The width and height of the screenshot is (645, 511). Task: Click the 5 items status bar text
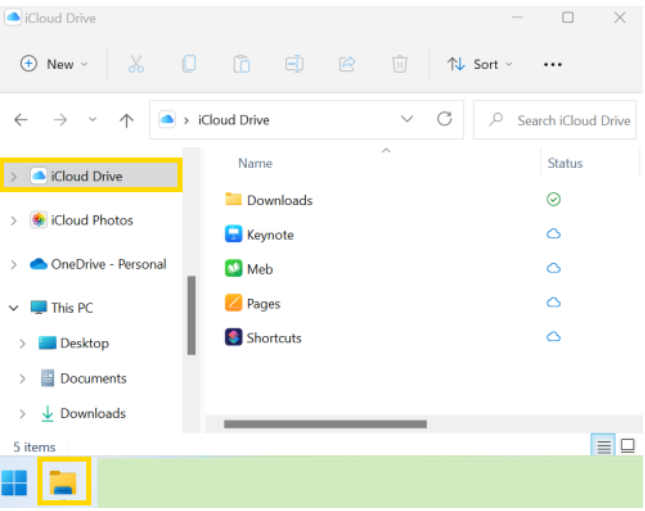[34, 447]
